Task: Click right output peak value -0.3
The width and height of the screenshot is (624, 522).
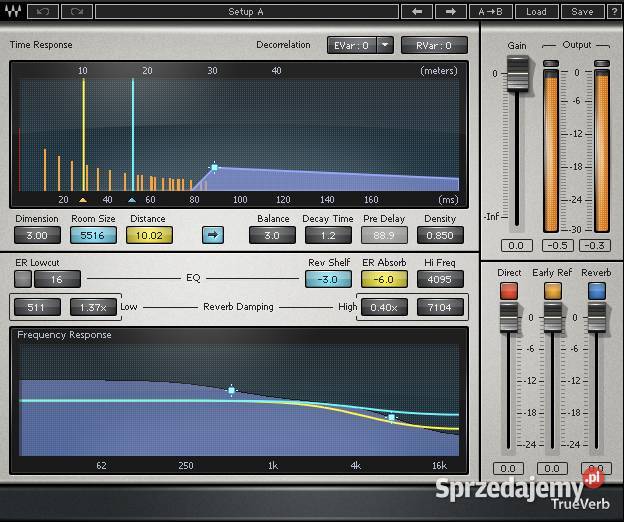Action: [x=595, y=245]
